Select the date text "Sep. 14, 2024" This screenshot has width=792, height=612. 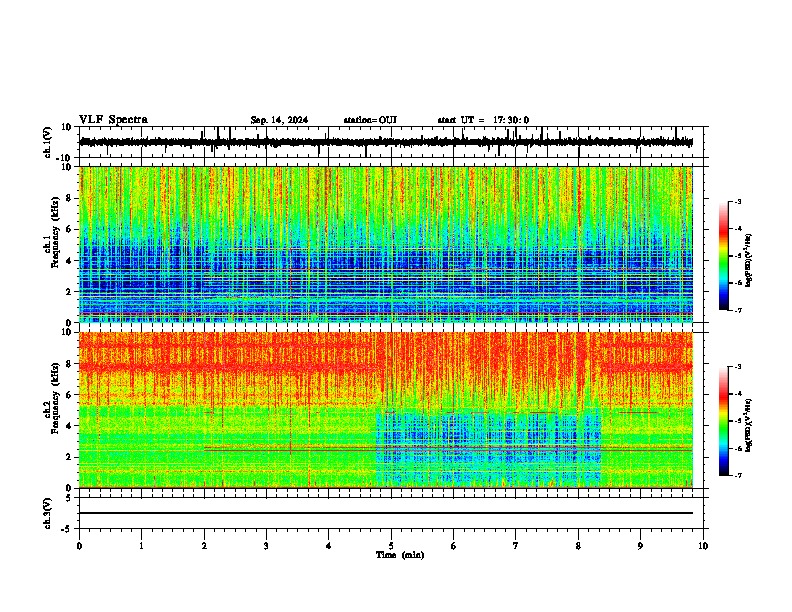(279, 120)
